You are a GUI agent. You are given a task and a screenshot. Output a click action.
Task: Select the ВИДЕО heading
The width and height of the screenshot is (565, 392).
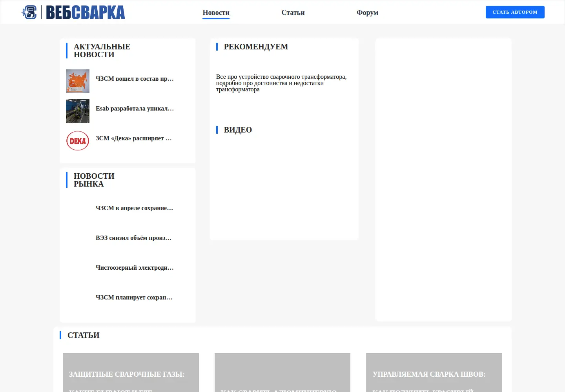[238, 130]
